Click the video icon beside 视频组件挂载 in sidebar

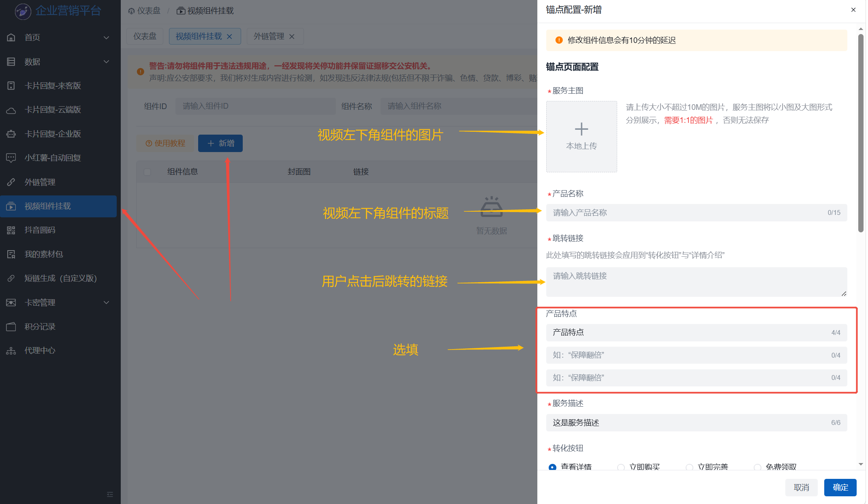pos(11,206)
